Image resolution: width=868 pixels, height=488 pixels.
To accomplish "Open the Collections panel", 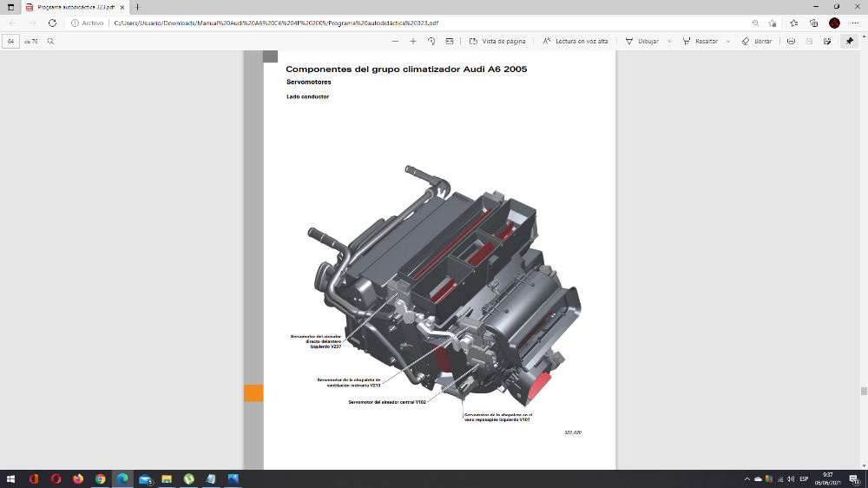I will coord(814,23).
